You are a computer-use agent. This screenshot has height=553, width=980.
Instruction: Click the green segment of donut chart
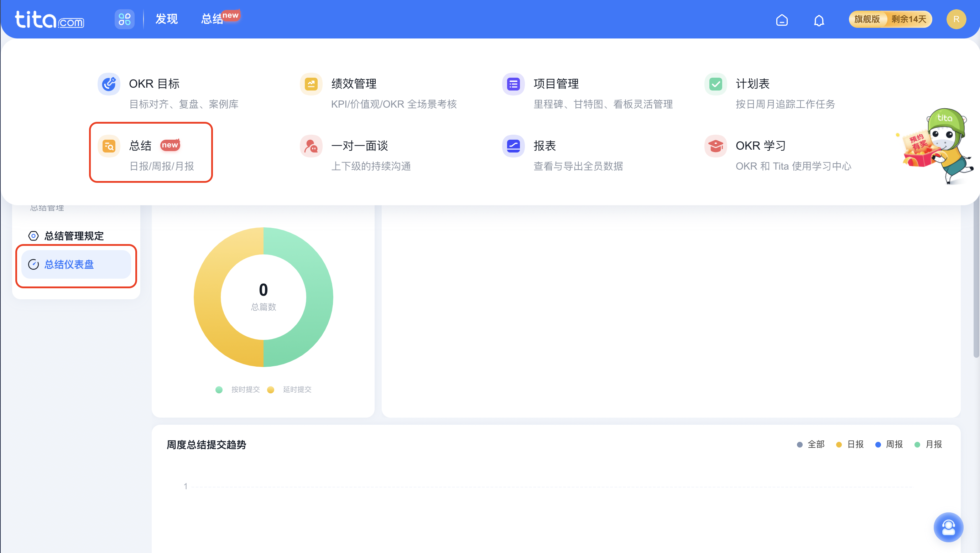coord(319,297)
